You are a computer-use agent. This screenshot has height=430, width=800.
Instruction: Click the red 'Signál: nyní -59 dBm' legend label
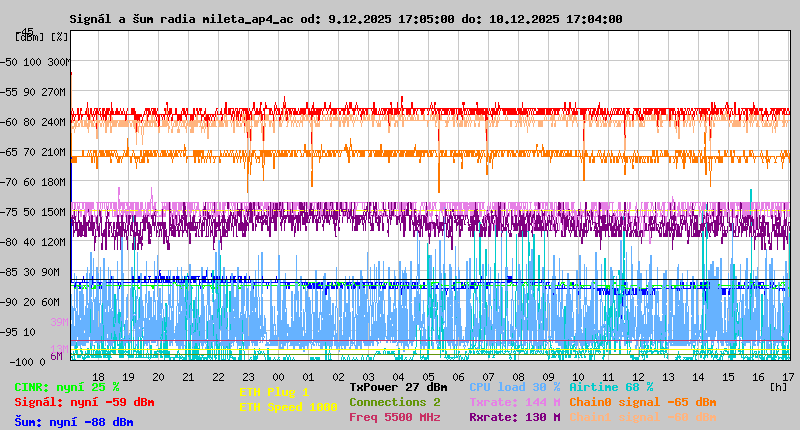pyautogui.click(x=84, y=403)
